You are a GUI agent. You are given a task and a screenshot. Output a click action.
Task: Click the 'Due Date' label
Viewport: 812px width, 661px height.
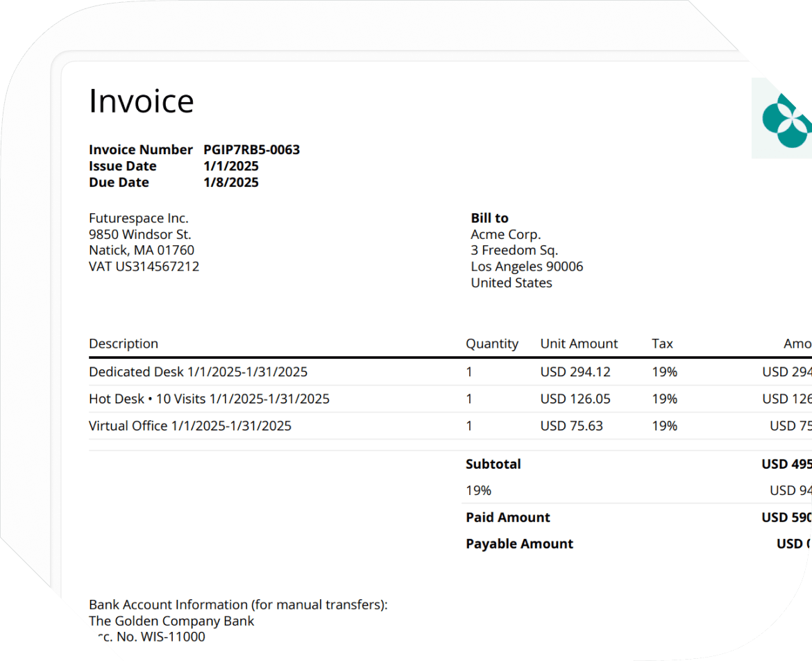click(119, 183)
